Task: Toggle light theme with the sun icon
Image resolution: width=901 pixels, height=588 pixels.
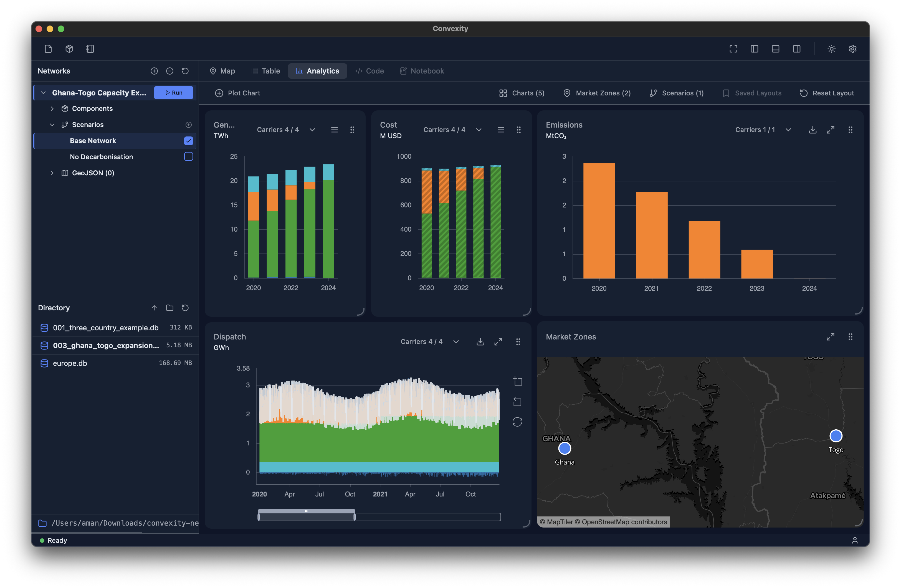Action: pos(831,49)
